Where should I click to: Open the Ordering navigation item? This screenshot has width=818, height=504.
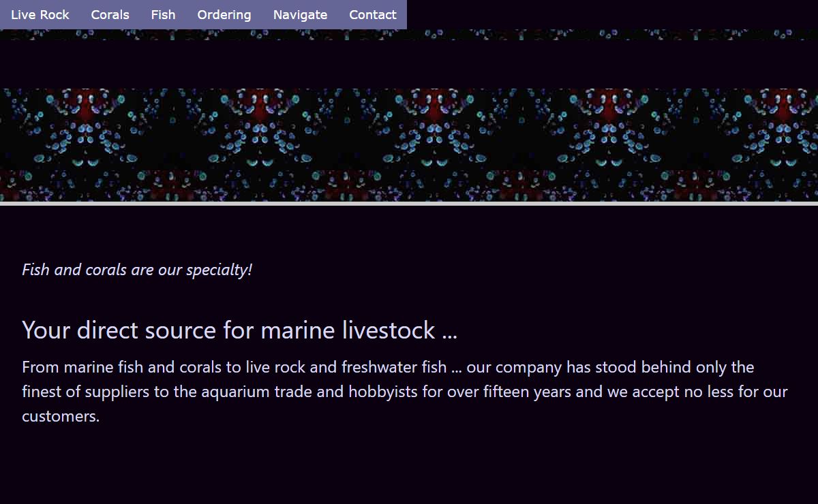(x=224, y=14)
